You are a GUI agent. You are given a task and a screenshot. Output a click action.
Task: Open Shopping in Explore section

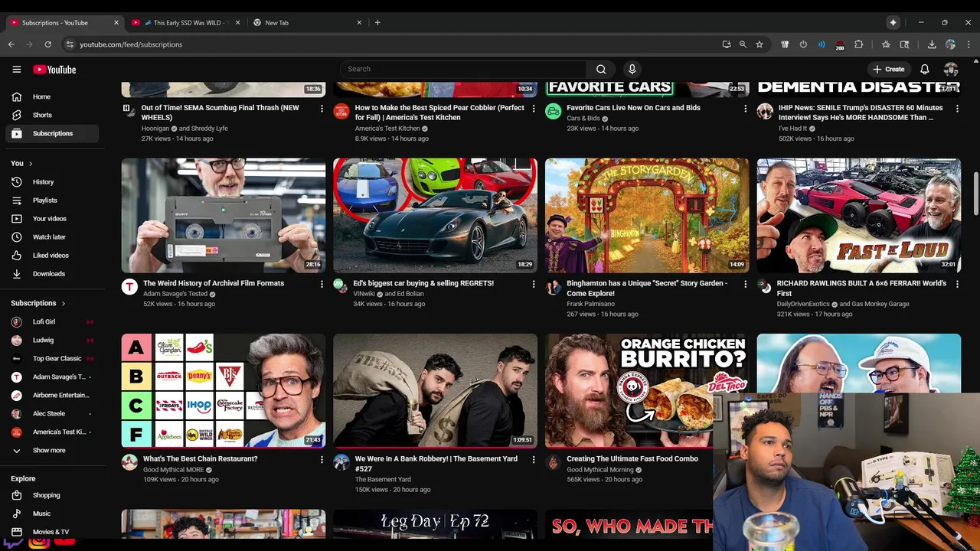tap(52, 495)
